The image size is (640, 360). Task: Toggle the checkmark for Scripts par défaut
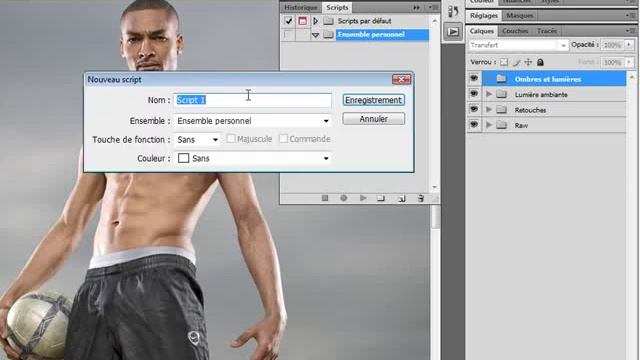click(289, 21)
